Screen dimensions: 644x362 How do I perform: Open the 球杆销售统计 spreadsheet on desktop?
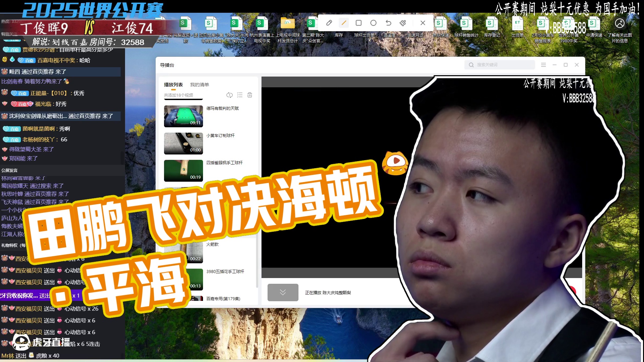[x=467, y=27]
